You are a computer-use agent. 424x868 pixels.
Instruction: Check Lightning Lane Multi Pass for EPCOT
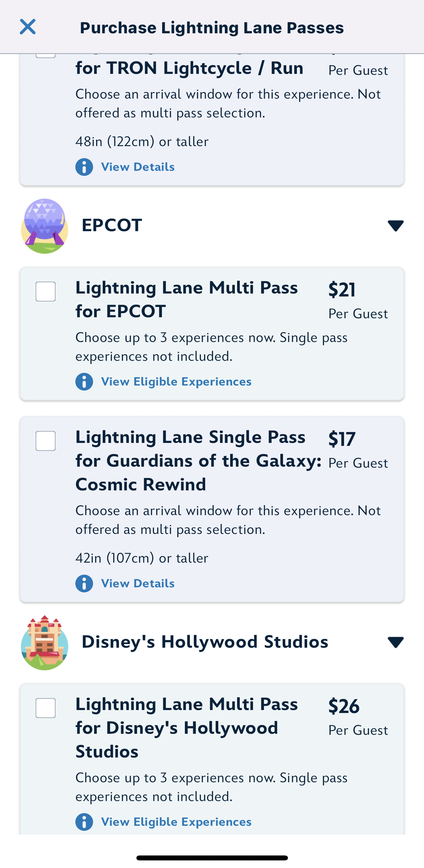(x=46, y=292)
